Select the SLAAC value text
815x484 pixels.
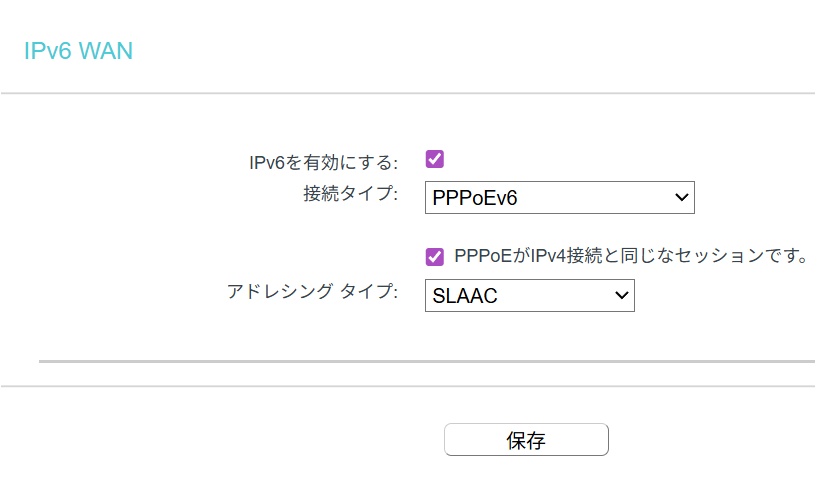click(x=465, y=296)
